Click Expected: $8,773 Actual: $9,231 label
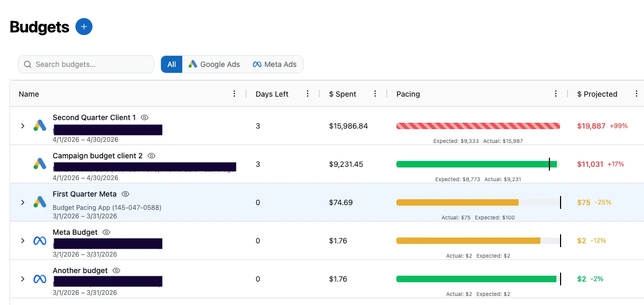 478,179
